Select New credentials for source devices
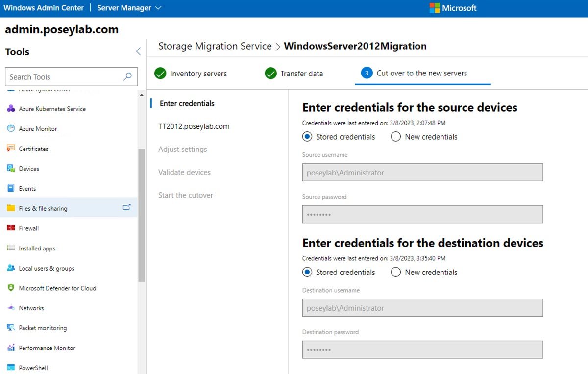 tap(396, 137)
